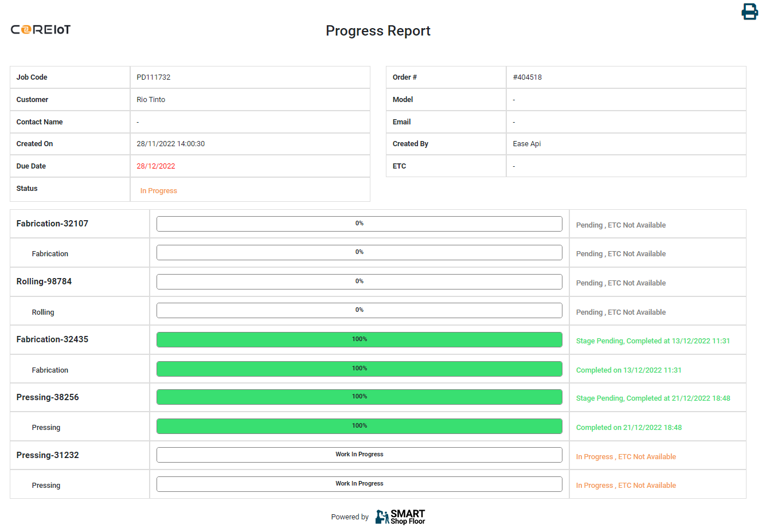This screenshot has height=532, width=762.
Task: Expand the Rolling-98784 stage row
Action: pyautogui.click(x=44, y=281)
